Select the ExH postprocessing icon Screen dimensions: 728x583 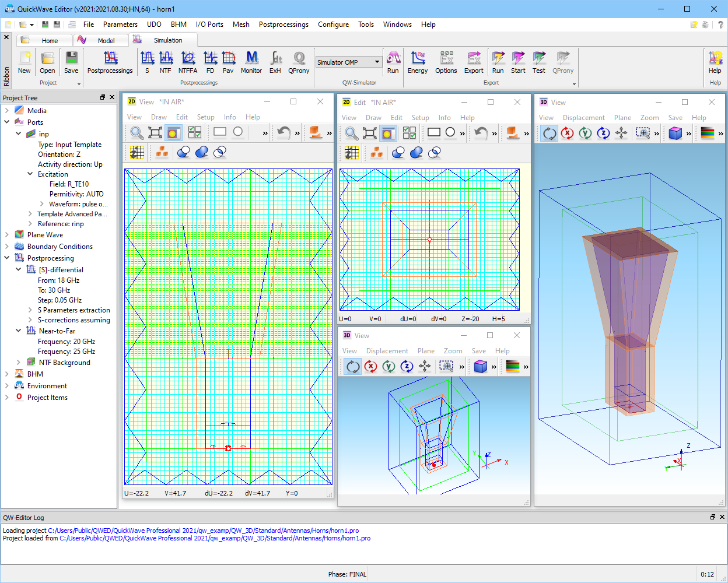tap(275, 62)
